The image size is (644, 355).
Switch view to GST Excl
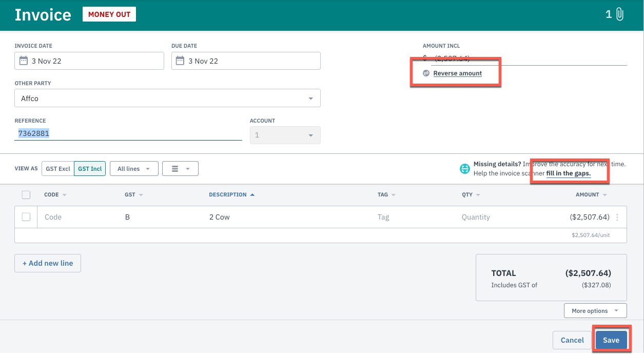[x=57, y=168]
